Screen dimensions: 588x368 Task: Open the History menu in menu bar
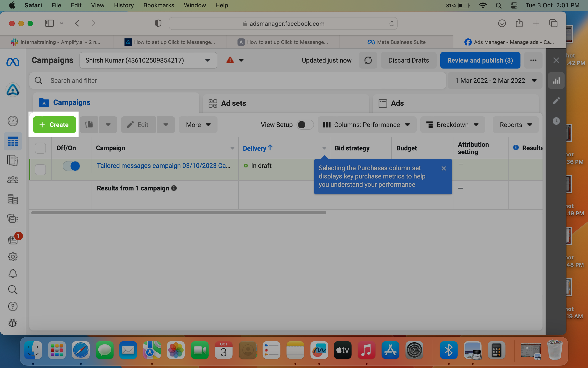pyautogui.click(x=124, y=5)
